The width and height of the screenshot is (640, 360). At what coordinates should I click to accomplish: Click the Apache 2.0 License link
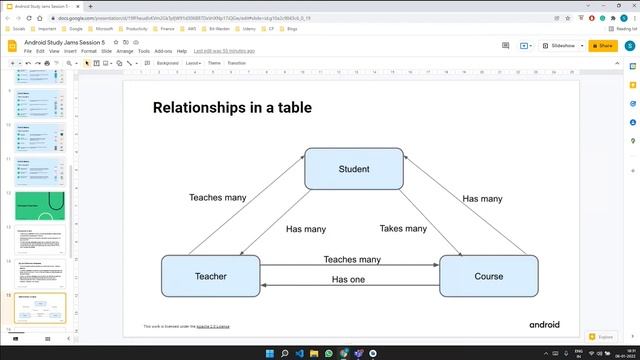213,327
